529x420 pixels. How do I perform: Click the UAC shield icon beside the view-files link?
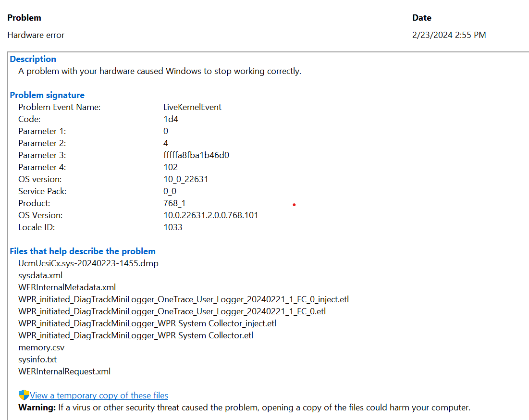[x=24, y=395]
